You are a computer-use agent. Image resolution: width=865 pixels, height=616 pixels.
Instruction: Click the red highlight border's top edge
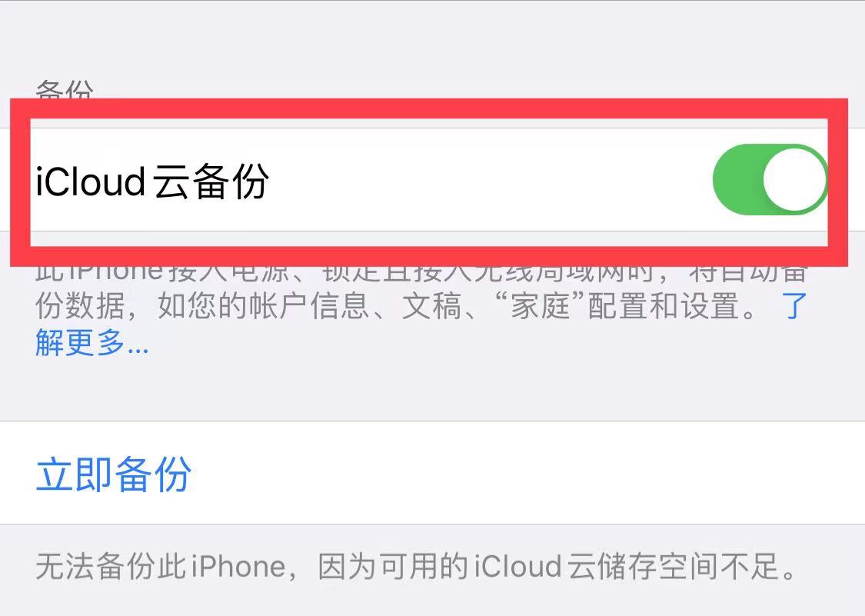coord(428,108)
